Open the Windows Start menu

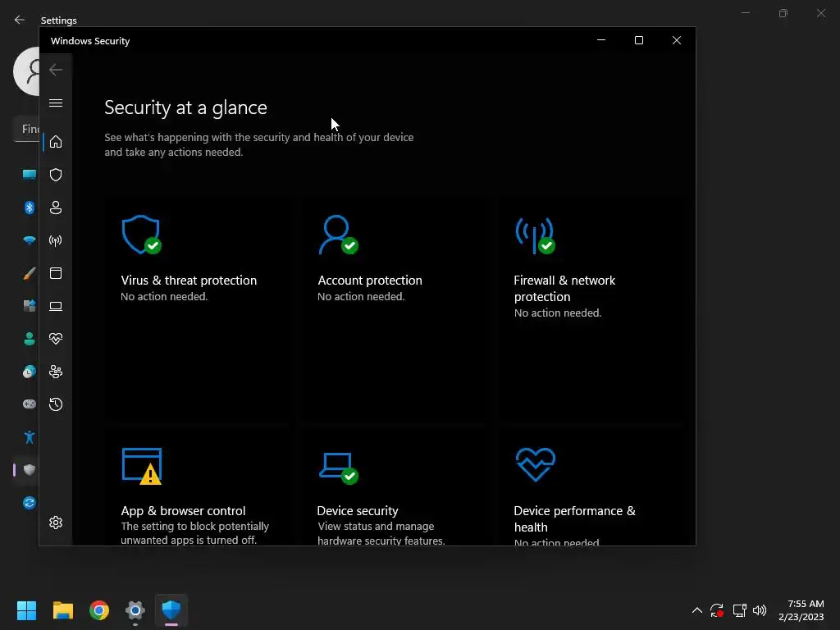tap(26, 610)
